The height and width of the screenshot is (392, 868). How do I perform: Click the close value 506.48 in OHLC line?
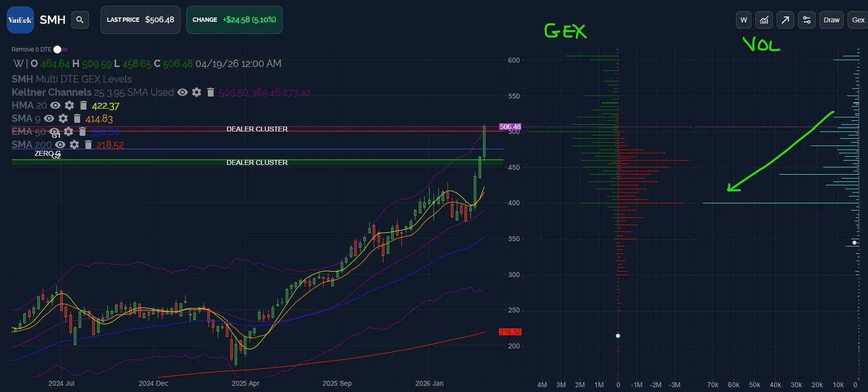[178, 64]
